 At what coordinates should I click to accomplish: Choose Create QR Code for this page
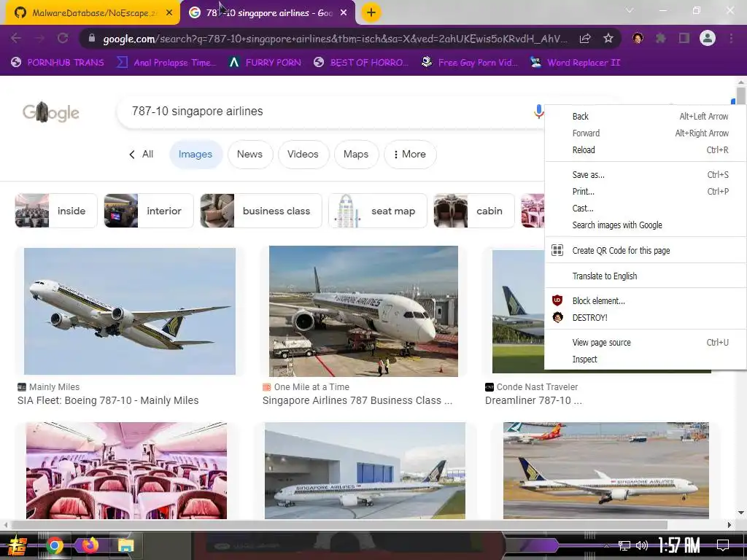646,251
